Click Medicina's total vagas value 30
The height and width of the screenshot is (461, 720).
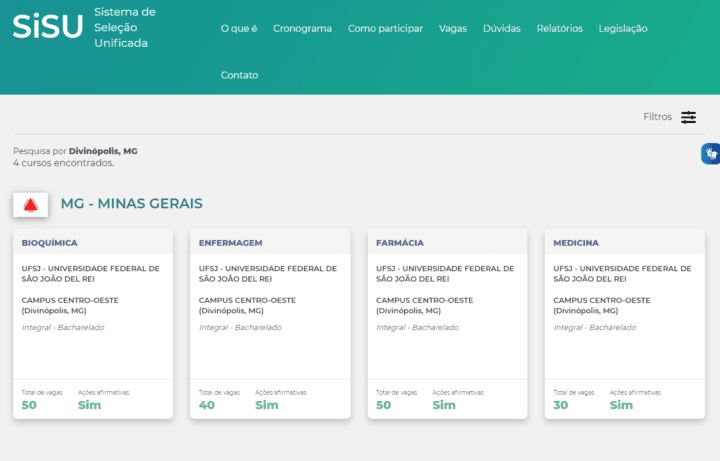tap(561, 405)
